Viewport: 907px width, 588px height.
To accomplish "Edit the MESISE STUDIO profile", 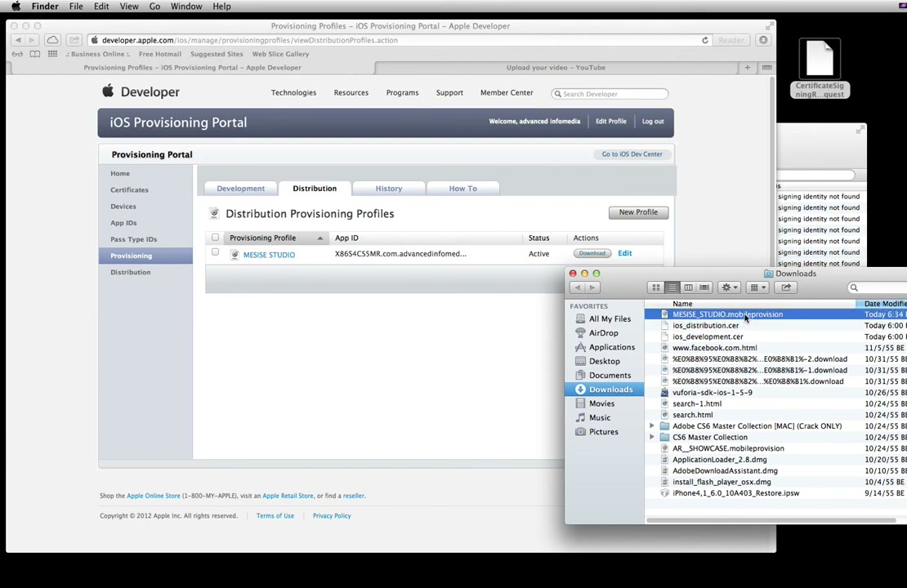I will 625,253.
